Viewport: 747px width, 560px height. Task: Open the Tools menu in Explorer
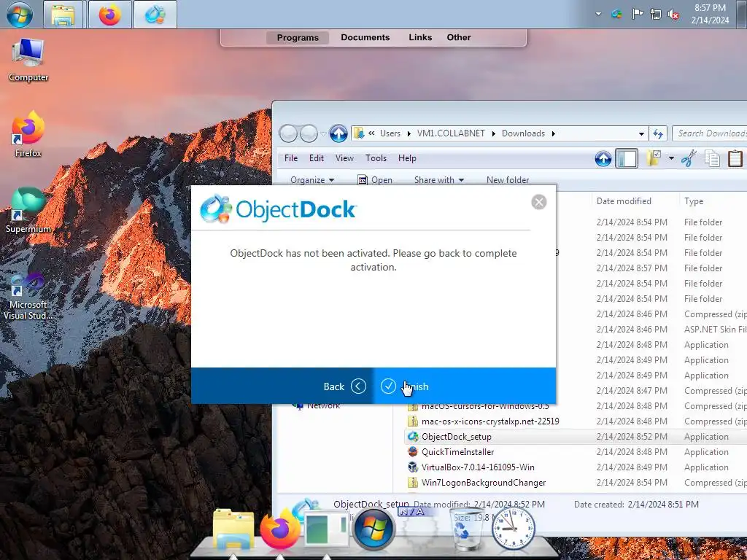click(376, 158)
